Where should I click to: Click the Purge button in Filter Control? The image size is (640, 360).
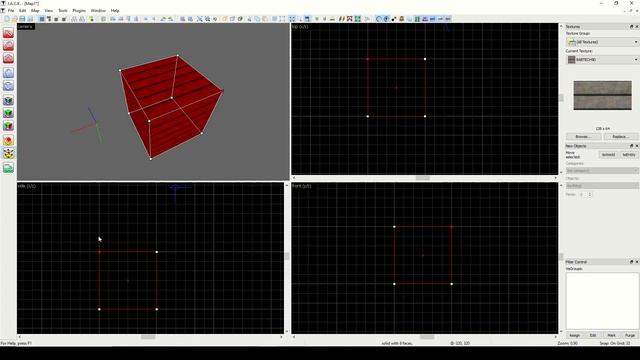[630, 335]
